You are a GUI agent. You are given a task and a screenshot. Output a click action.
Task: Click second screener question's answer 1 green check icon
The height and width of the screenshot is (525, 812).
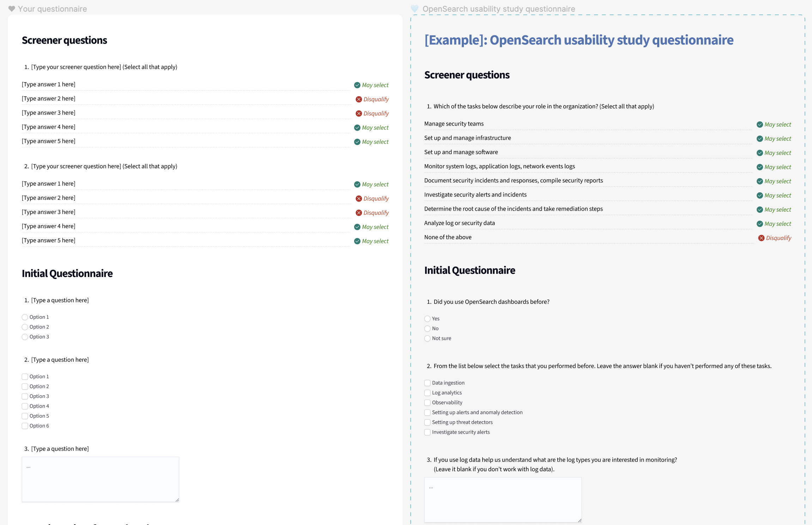[x=357, y=184]
